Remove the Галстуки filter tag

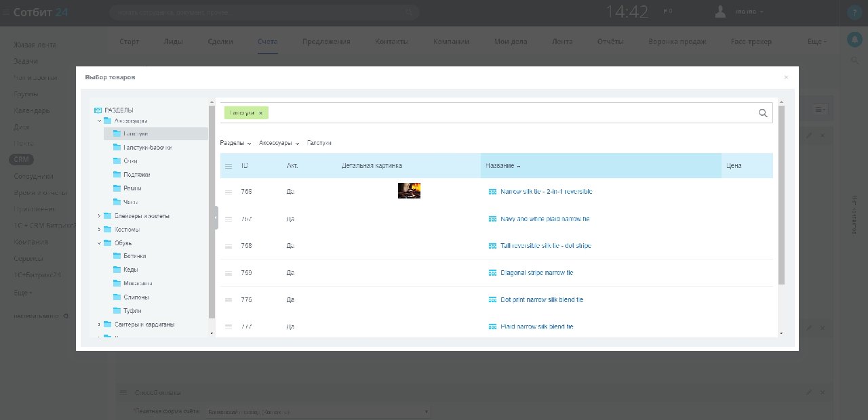click(x=260, y=112)
